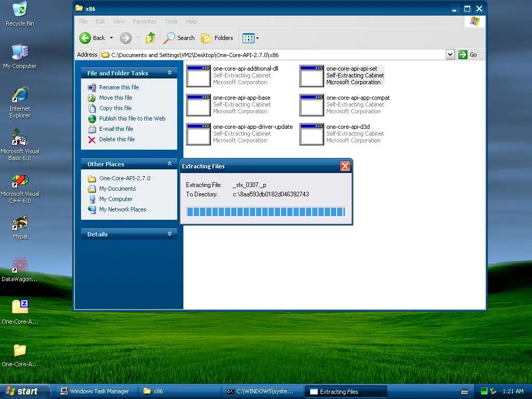Open the Search pane
The image size is (532, 399).
(179, 38)
